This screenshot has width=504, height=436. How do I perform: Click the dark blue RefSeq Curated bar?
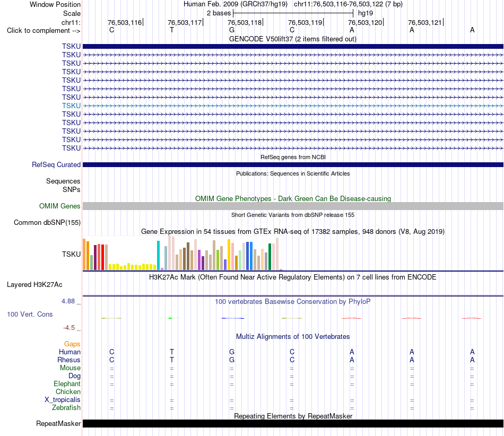point(293,164)
